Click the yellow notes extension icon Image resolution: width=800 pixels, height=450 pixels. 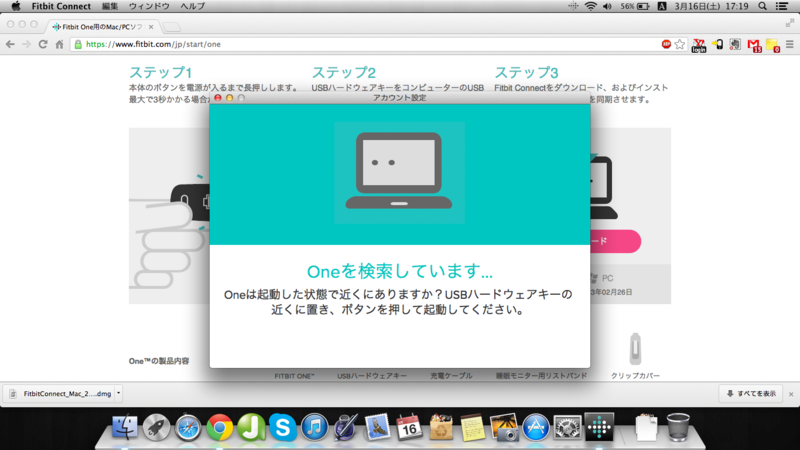point(773,45)
